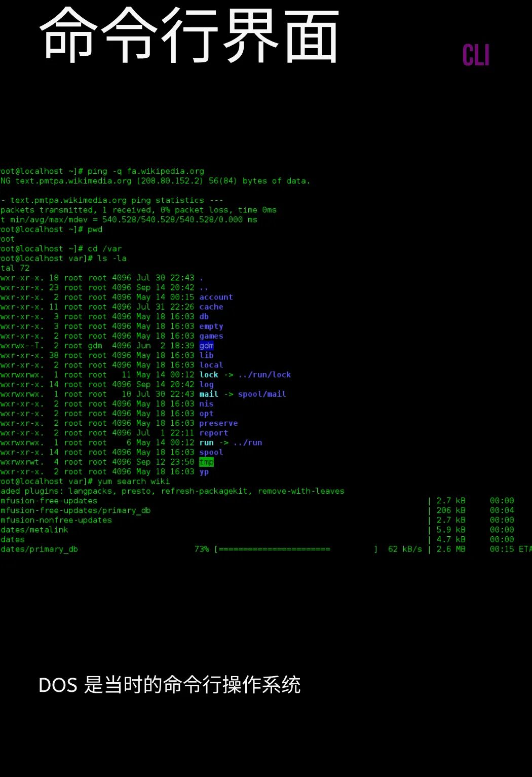Image resolution: width=532 pixels, height=777 pixels.
Task: Click the run symlink name
Action: coord(206,442)
